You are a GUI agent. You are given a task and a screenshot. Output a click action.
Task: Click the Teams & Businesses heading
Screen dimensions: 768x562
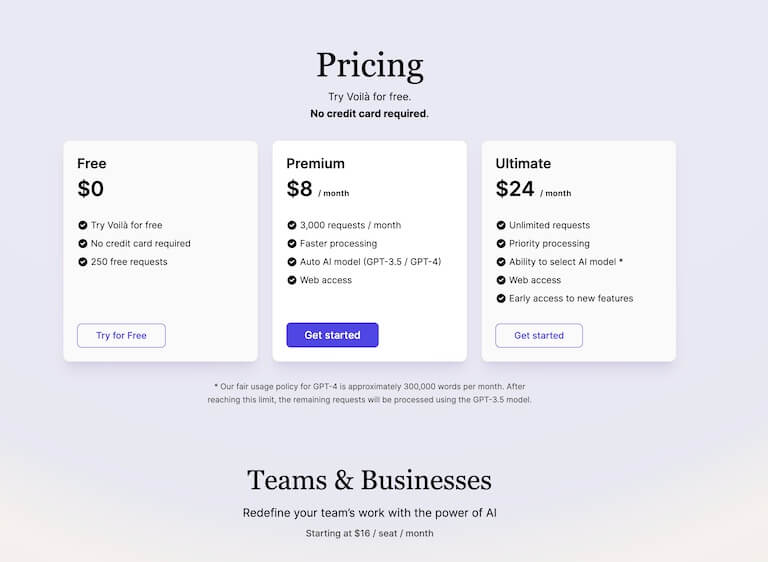tap(369, 480)
